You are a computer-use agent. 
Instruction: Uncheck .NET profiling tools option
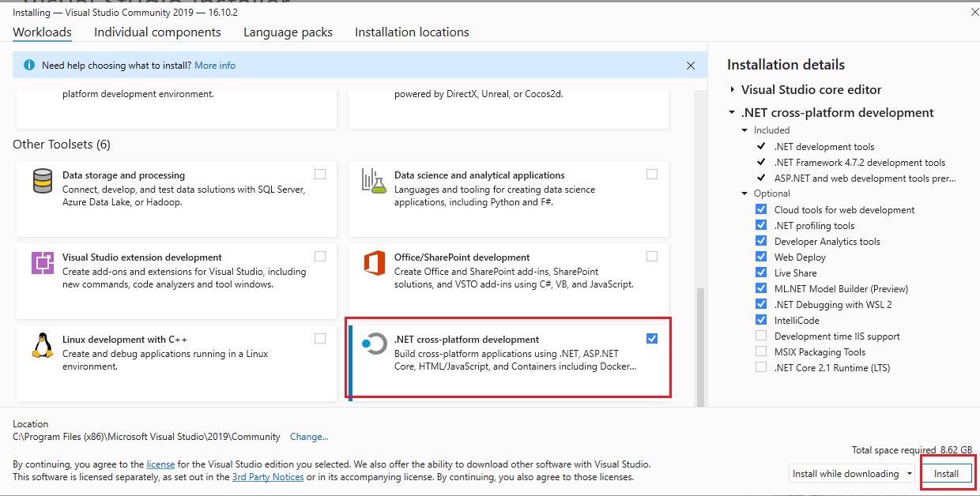tap(761, 225)
